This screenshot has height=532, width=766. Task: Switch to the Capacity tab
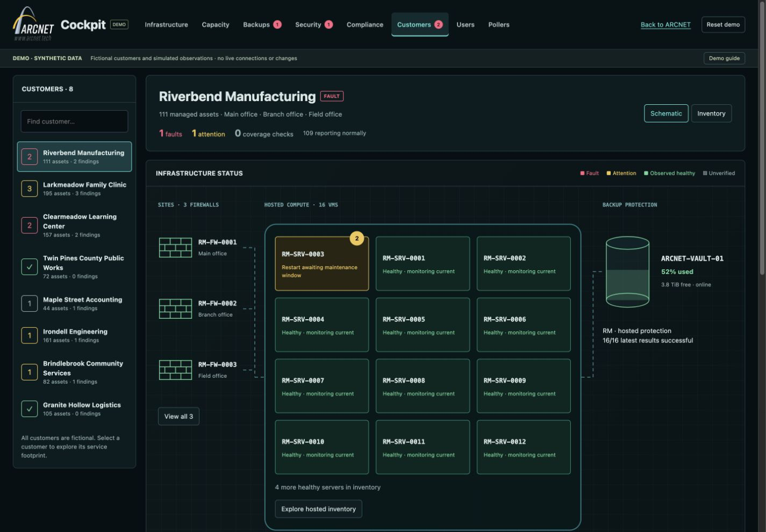(x=216, y=25)
